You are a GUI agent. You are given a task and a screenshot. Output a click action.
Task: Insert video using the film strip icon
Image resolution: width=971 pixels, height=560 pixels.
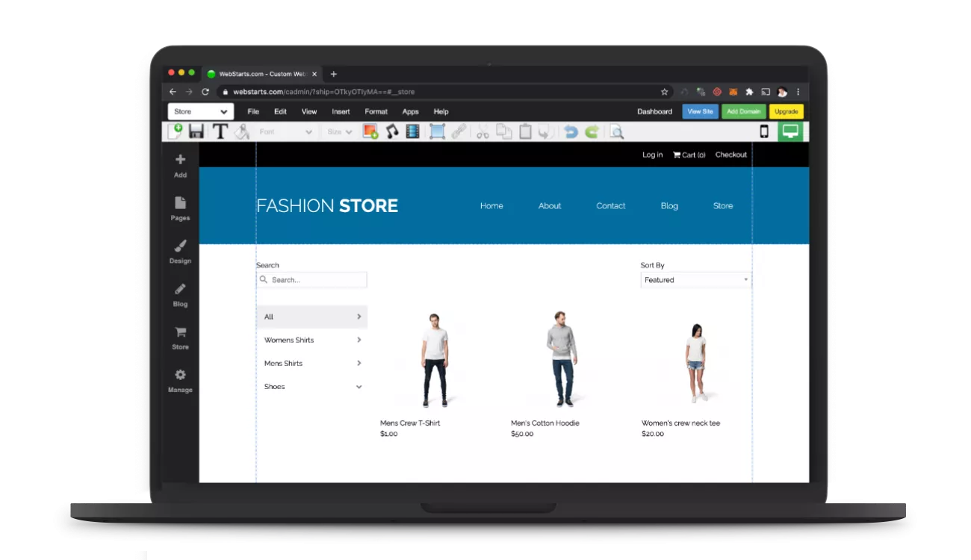pyautogui.click(x=412, y=132)
